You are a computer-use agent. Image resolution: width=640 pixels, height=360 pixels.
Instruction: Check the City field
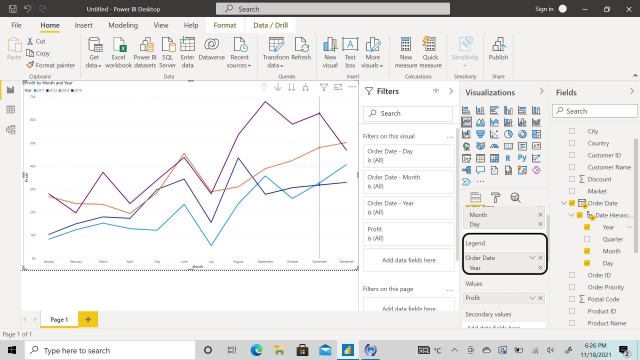click(x=572, y=131)
